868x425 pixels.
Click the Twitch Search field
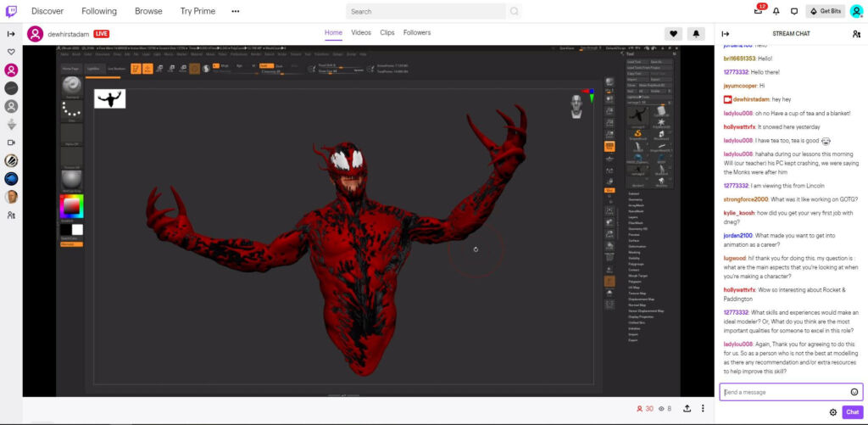point(426,11)
